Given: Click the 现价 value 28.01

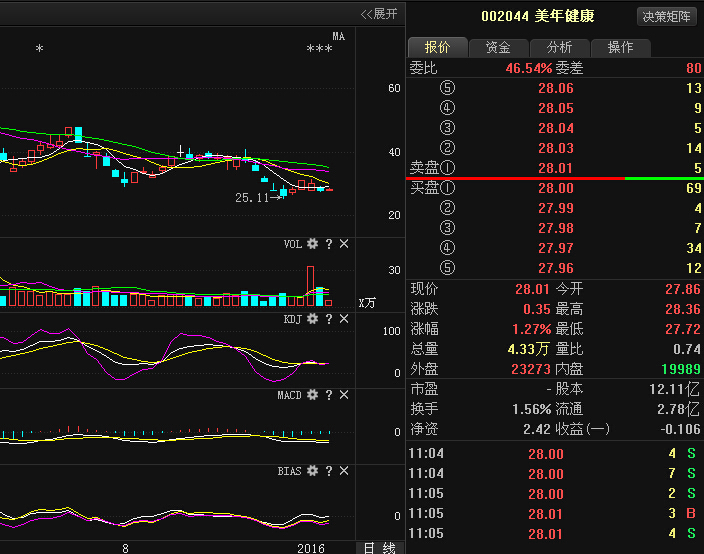Looking at the screenshot, I should point(532,289).
